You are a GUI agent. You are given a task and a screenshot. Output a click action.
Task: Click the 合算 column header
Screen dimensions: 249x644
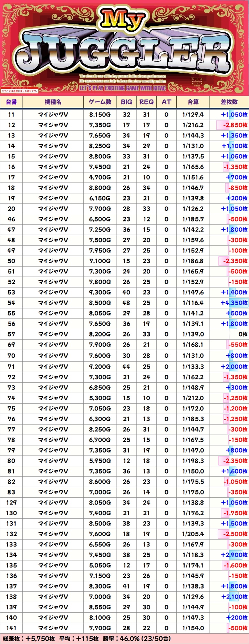193,102
